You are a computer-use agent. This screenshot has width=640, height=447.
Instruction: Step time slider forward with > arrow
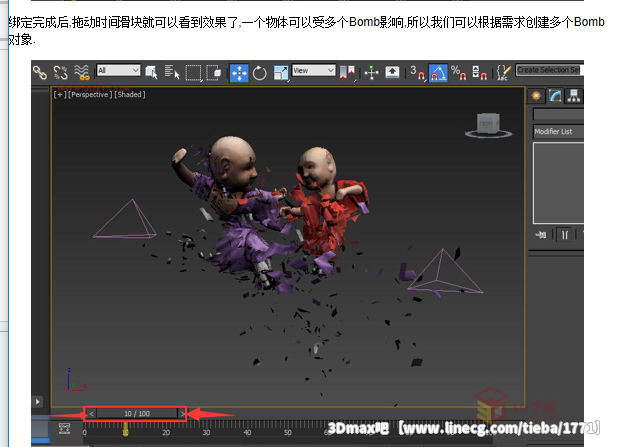182,414
